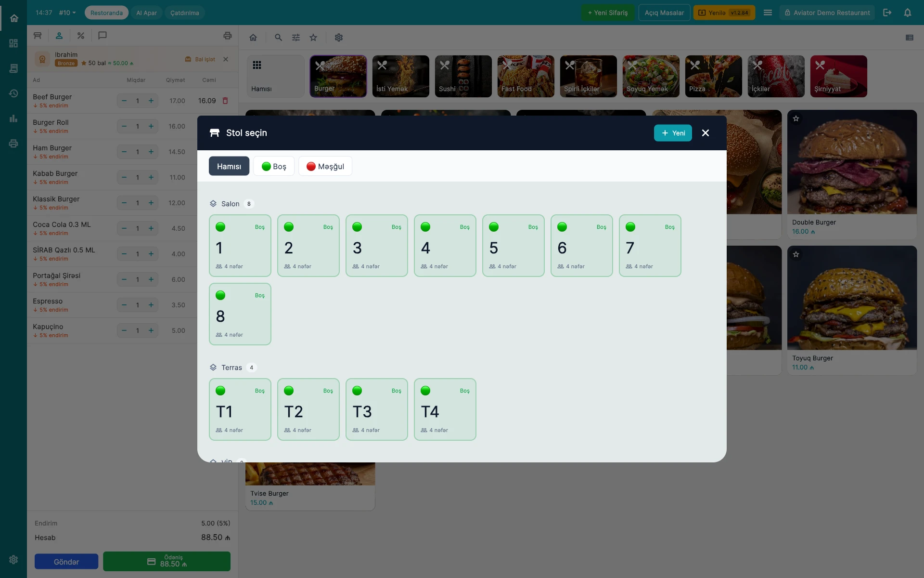Open the printer icon in left sidebar
The width and height of the screenshot is (924, 578).
click(x=13, y=144)
